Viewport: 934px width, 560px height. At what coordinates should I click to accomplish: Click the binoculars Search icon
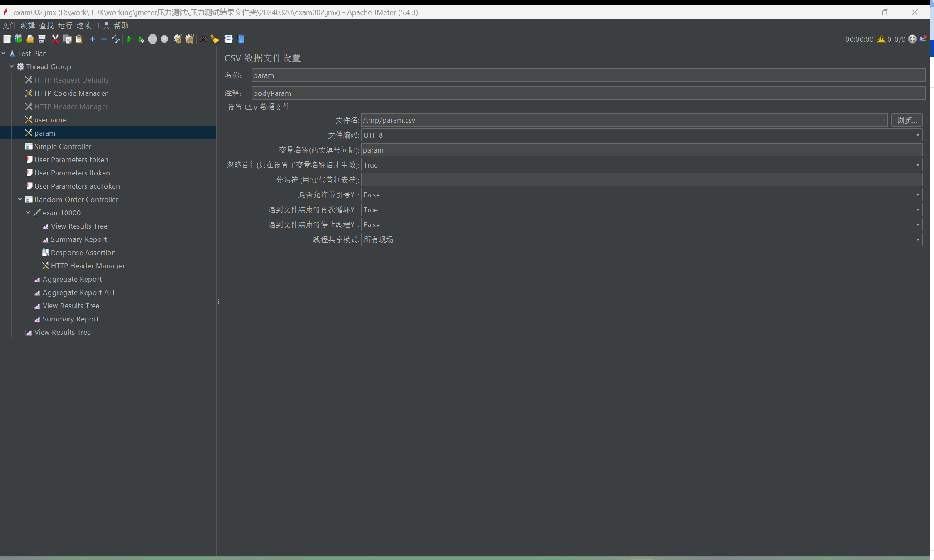[203, 39]
